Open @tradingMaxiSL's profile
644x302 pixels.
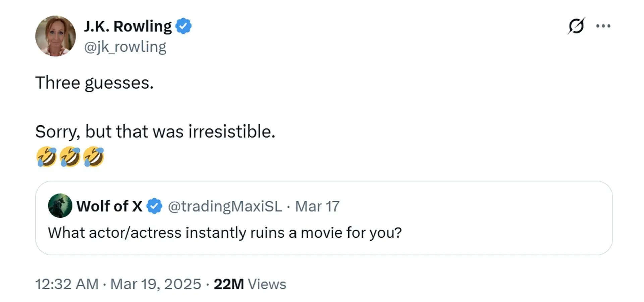[224, 206]
